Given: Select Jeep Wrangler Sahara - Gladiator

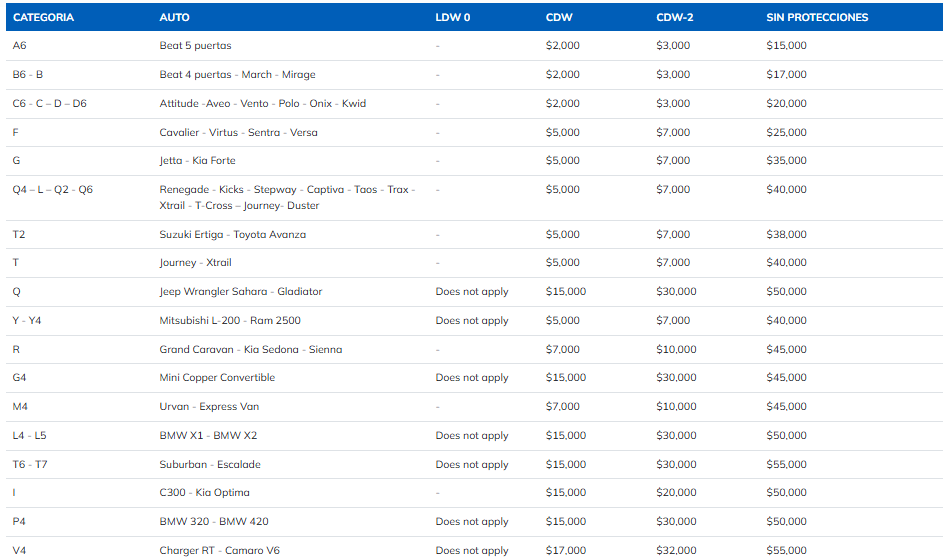Looking at the screenshot, I should click(241, 292).
